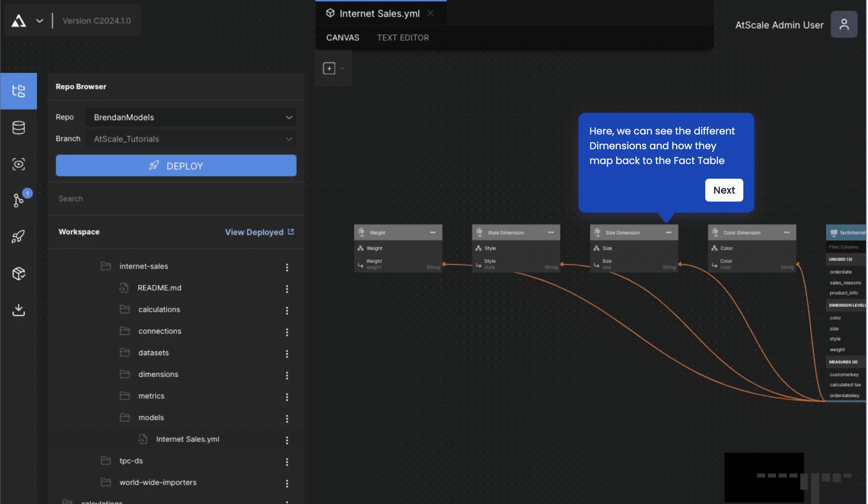Image resolution: width=868 pixels, height=504 pixels.
Task: Open README.md file
Action: (159, 288)
